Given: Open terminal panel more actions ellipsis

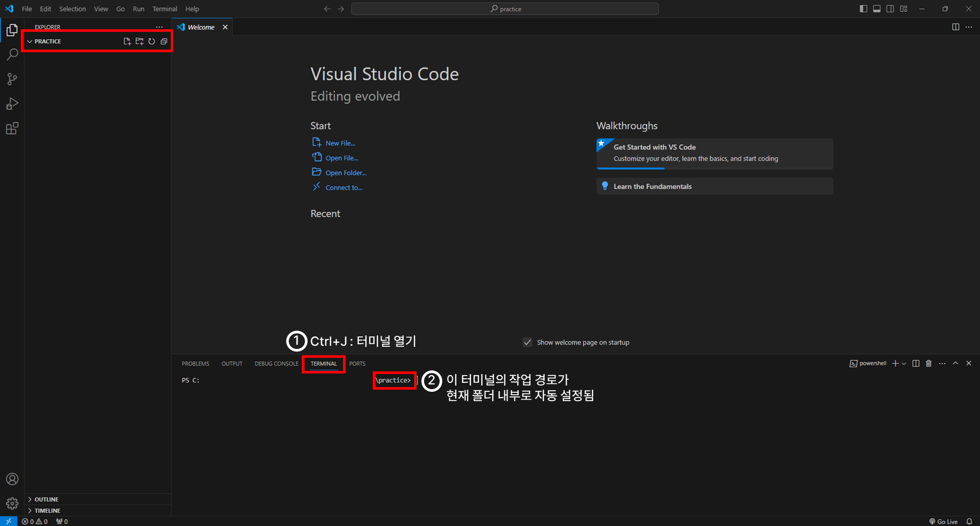Looking at the screenshot, I should click(942, 364).
